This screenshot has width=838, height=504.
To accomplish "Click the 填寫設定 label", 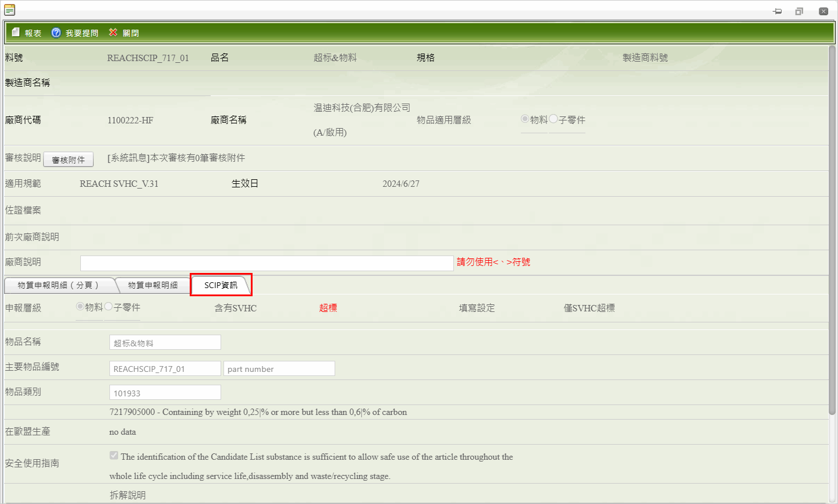I will [x=477, y=308].
